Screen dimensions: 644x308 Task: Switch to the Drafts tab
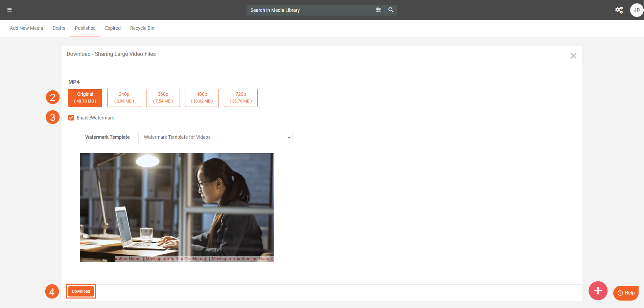coord(59,28)
